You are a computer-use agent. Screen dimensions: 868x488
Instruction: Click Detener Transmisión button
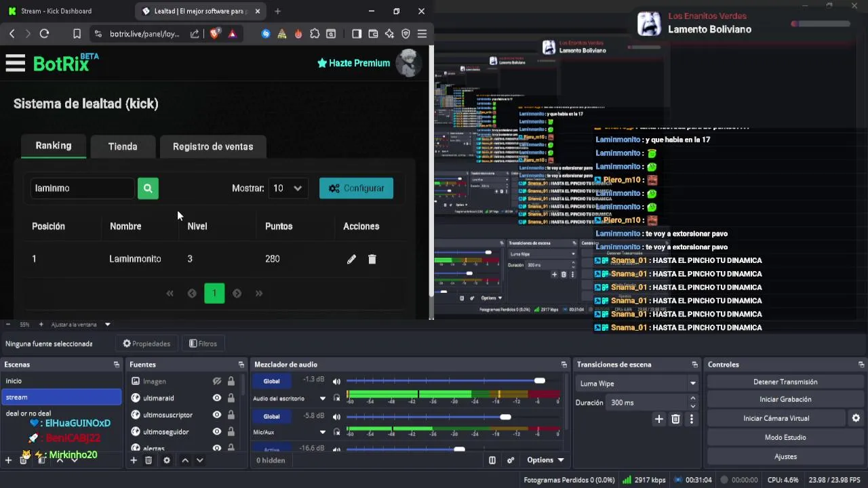pyautogui.click(x=785, y=382)
